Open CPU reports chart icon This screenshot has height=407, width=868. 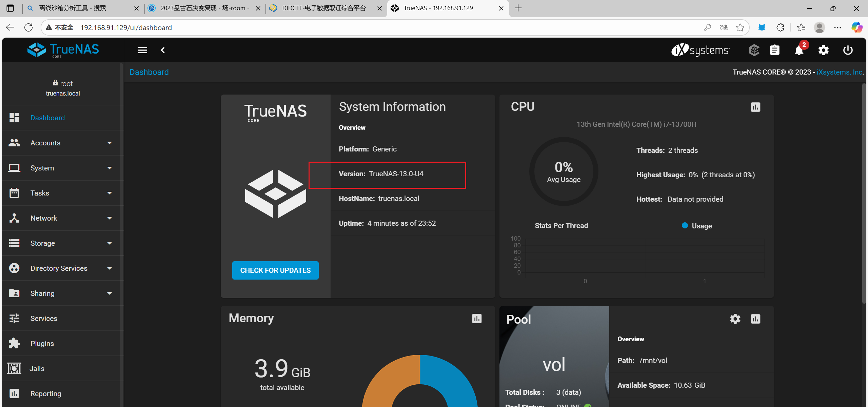pos(755,107)
